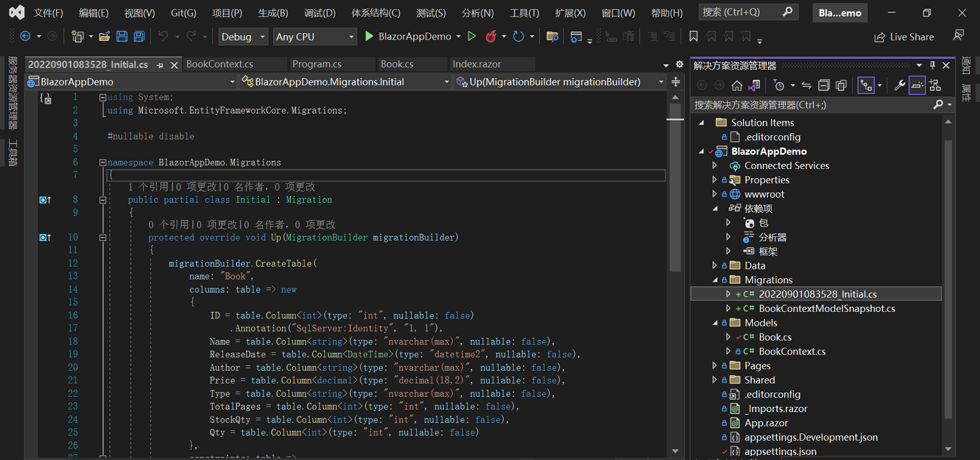Viewport: 980px width, 460px height.
Task: Save the current file with single-disk icon
Action: tap(122, 37)
